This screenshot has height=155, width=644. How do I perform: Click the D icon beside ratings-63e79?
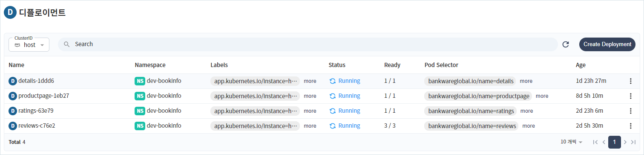(x=13, y=111)
